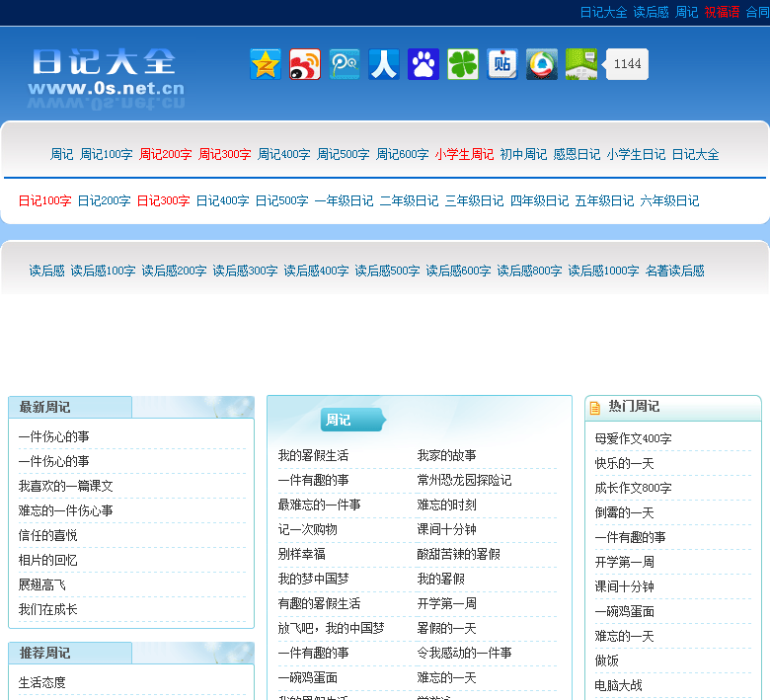The height and width of the screenshot is (700, 770).
Task: Share to Tencent Pengyou icon
Action: pyautogui.click(x=345, y=64)
